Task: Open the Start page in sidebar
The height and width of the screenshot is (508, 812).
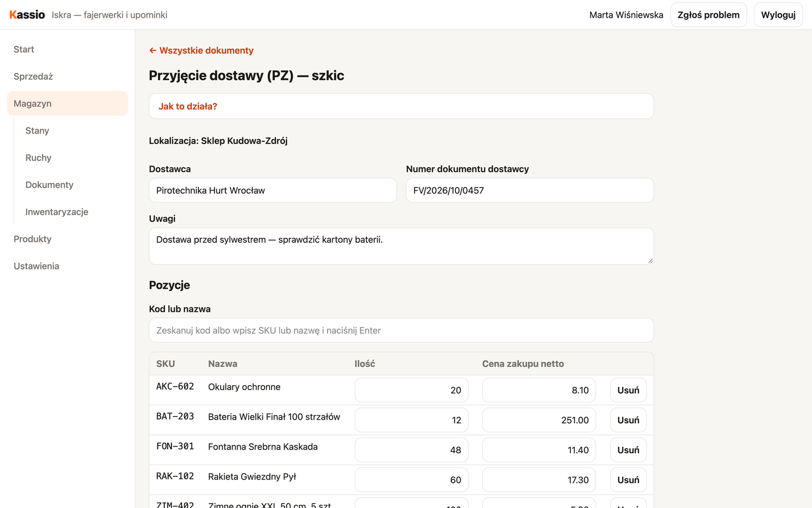Action: coord(67,49)
